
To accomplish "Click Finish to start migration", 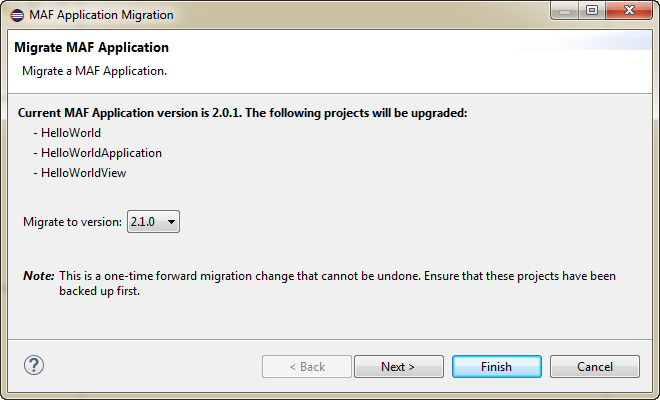I will point(497,366).
